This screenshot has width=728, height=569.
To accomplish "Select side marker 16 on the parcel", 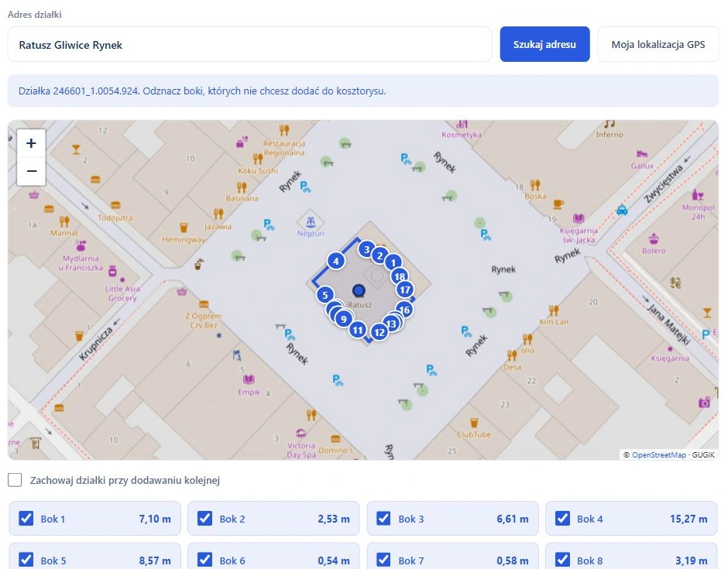I will tap(404, 310).
